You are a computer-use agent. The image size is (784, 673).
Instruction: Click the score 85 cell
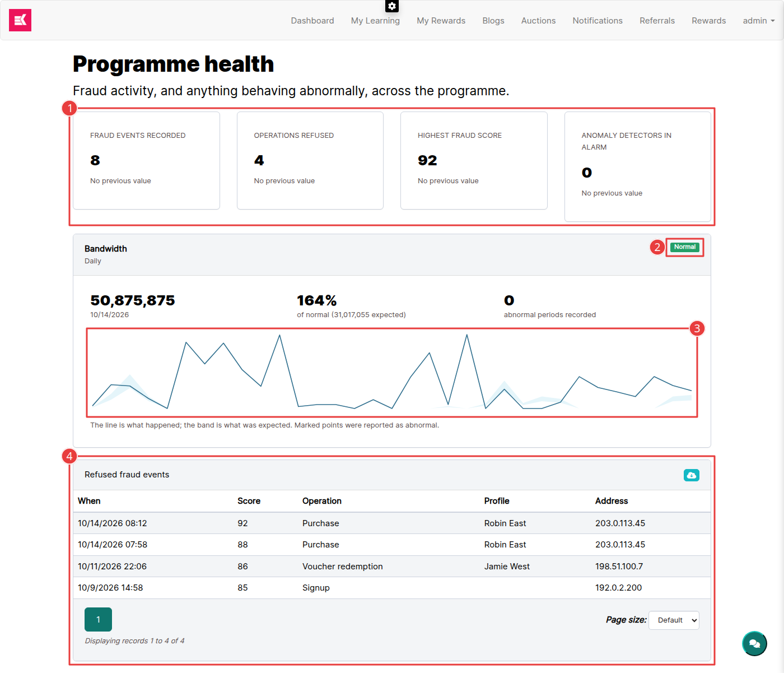pos(242,588)
